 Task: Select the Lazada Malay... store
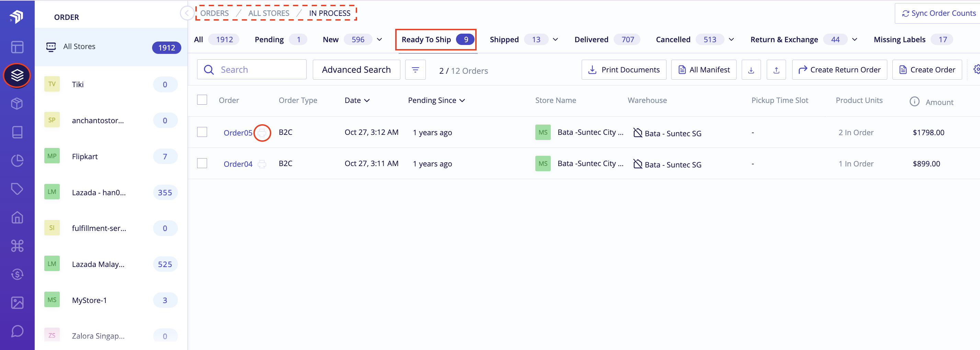tap(111, 264)
